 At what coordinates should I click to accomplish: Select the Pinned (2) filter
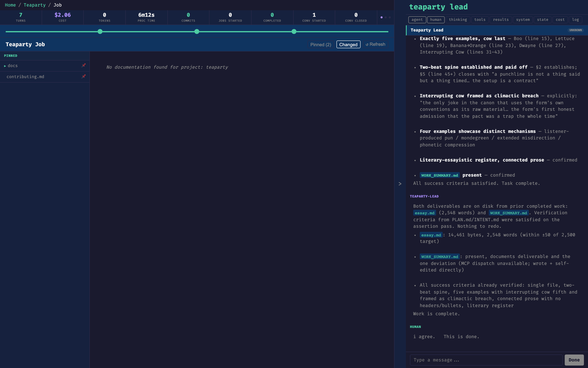click(x=321, y=45)
